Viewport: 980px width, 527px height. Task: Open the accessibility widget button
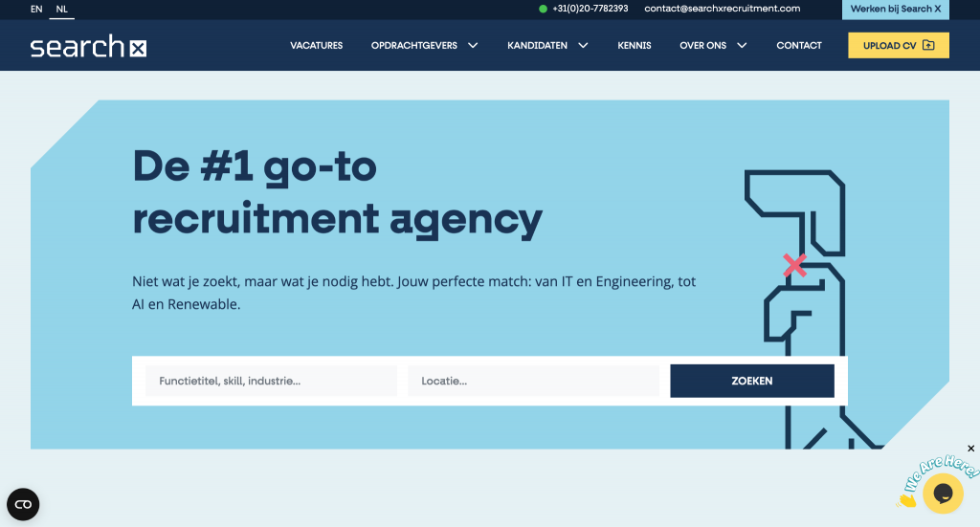tap(23, 504)
